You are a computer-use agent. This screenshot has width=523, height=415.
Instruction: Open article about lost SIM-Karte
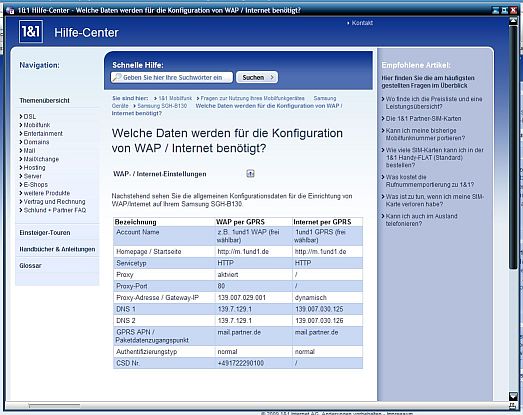point(435,200)
